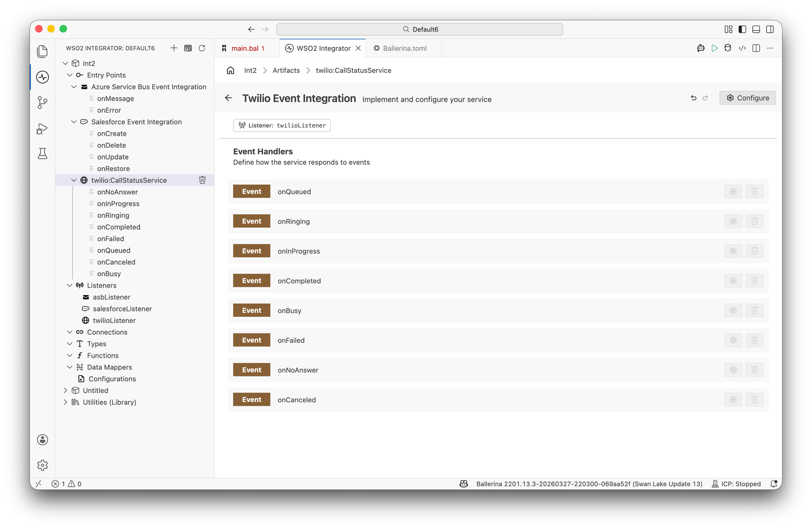This screenshot has width=812, height=529.
Task: Collapse Salesforce Event Integration node
Action: click(x=74, y=122)
